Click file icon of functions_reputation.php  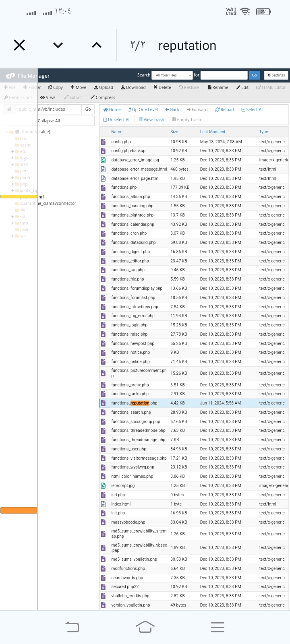pyautogui.click(x=103, y=403)
